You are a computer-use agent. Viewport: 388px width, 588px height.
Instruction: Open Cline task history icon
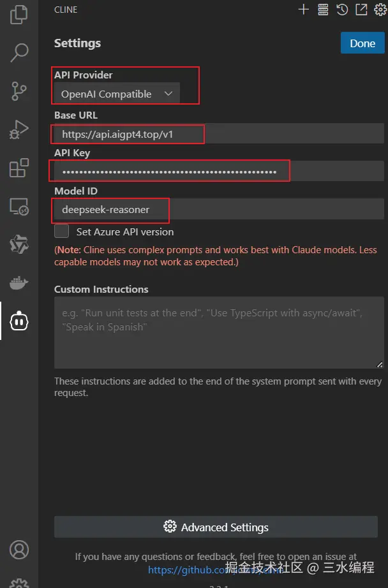coord(342,10)
